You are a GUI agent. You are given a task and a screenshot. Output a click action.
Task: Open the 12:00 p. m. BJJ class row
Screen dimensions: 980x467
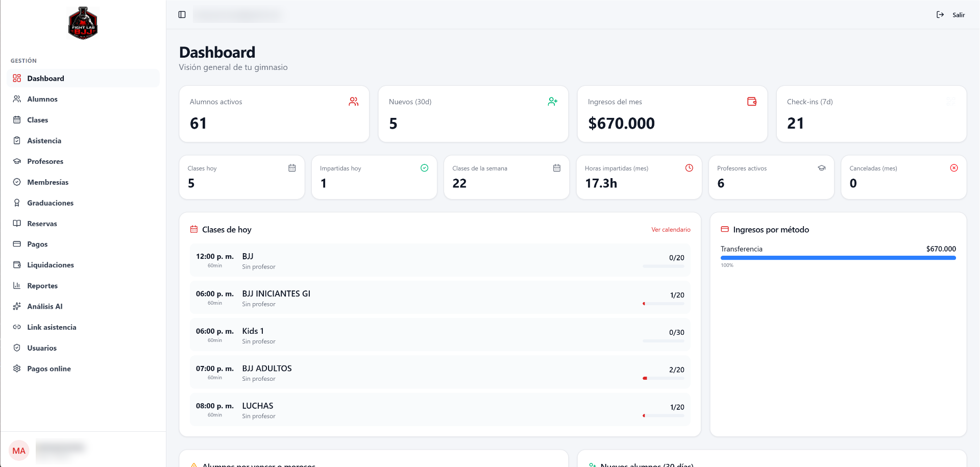click(440, 260)
